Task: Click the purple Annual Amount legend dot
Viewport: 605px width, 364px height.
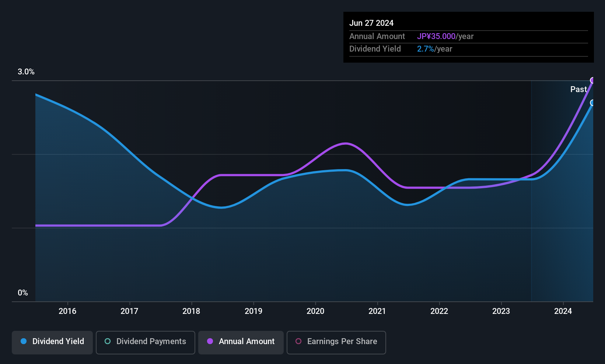Action: (x=210, y=341)
